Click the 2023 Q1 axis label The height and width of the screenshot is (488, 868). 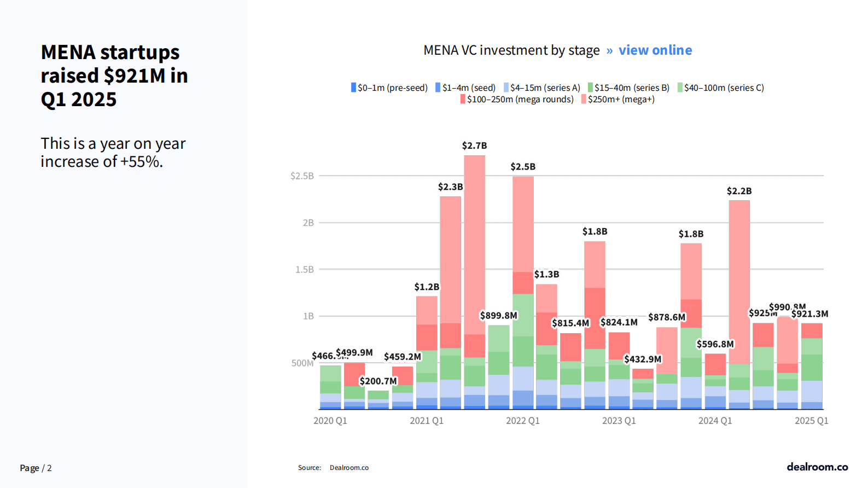(619, 421)
